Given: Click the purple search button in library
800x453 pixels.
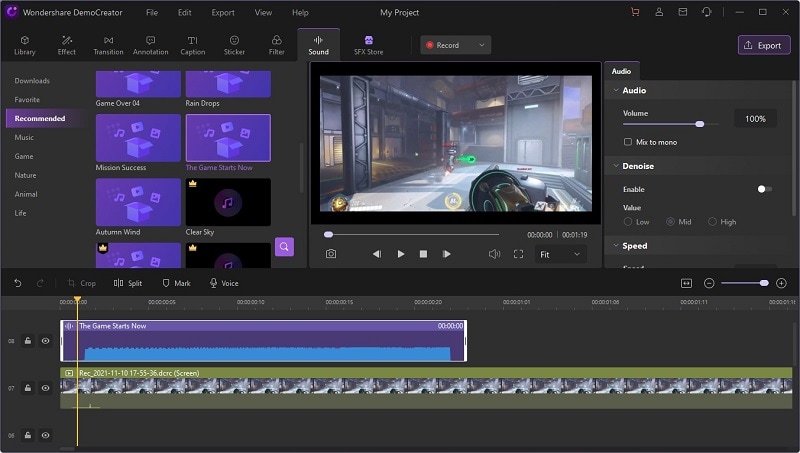Looking at the screenshot, I should tap(284, 246).
